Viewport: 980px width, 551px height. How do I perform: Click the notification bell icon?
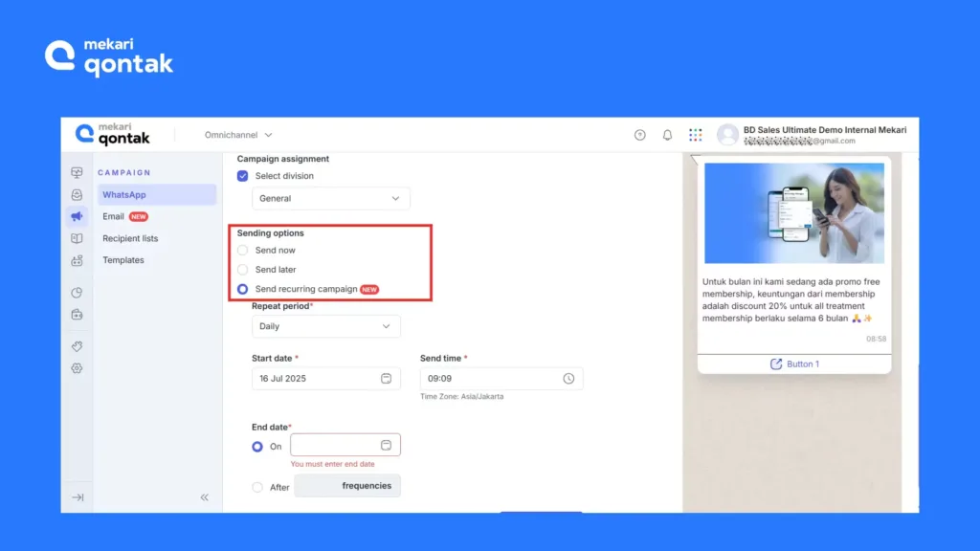click(667, 135)
